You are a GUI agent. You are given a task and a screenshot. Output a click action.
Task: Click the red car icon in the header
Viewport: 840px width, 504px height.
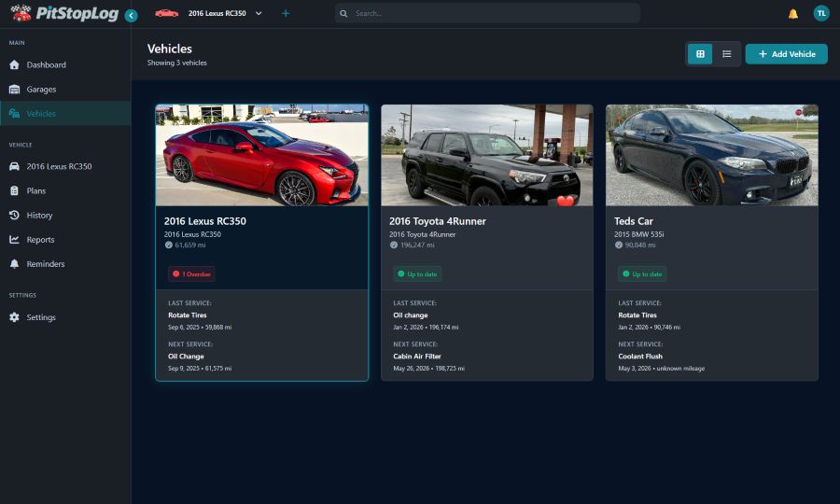[167, 13]
